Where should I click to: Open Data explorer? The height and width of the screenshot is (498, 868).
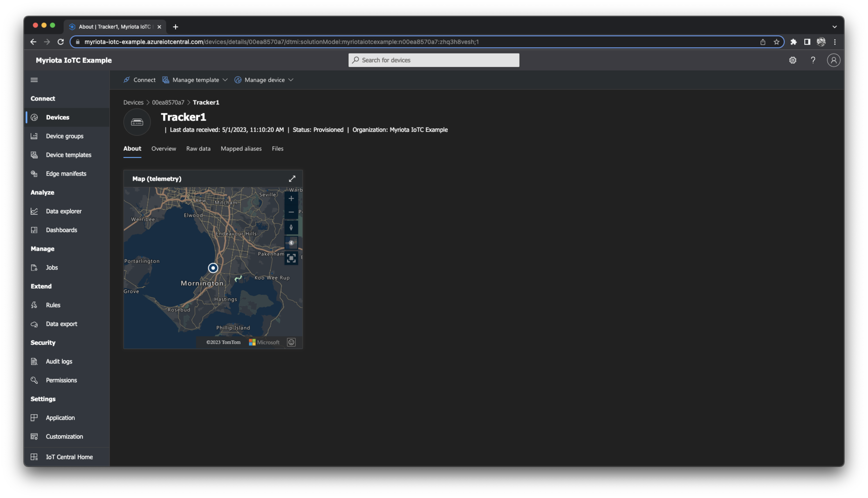pos(63,211)
